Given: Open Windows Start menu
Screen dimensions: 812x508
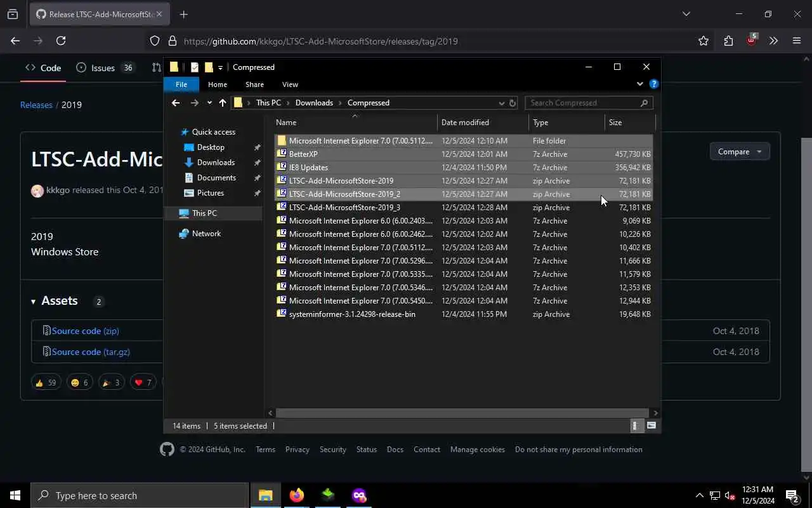Looking at the screenshot, I should point(15,495).
